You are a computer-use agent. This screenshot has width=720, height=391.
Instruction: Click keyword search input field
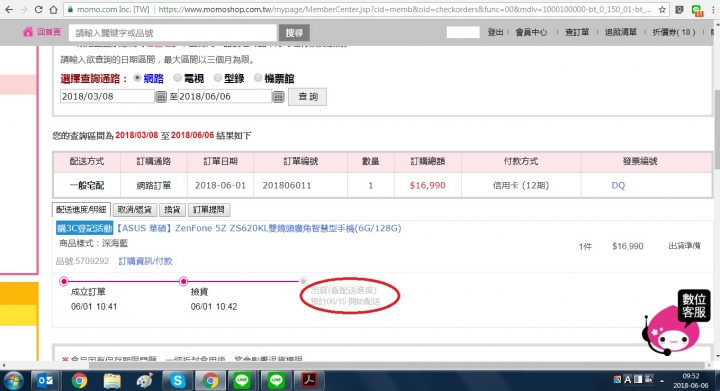pyautogui.click(x=173, y=33)
